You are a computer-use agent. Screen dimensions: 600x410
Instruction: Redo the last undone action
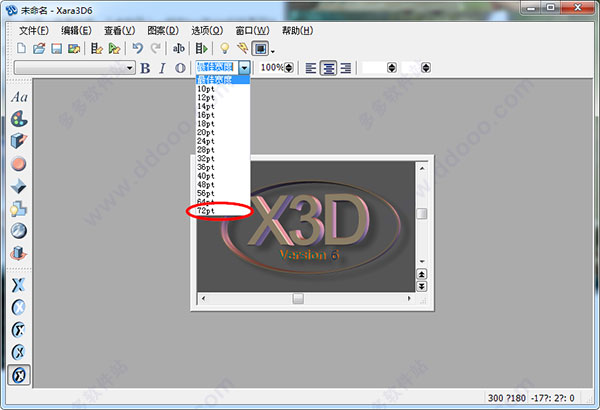(x=155, y=49)
